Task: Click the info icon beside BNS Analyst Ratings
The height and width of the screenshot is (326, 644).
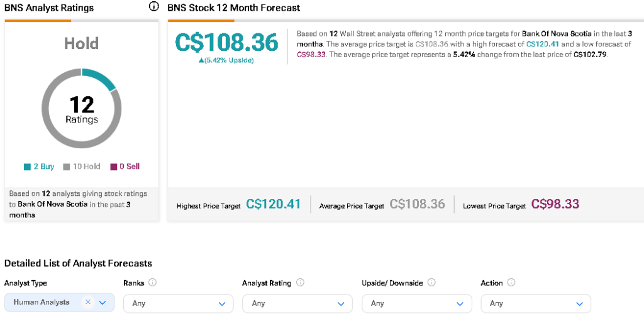Action: click(x=154, y=7)
